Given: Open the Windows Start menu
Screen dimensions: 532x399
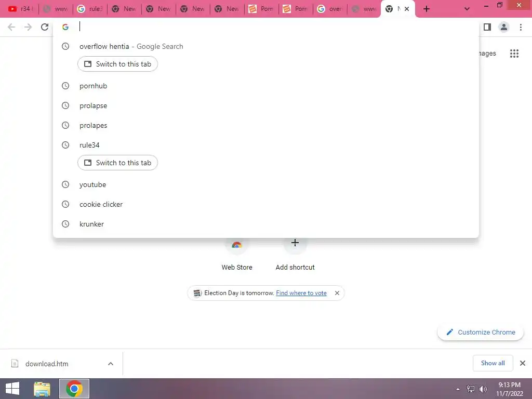Looking at the screenshot, I should click(12, 389).
